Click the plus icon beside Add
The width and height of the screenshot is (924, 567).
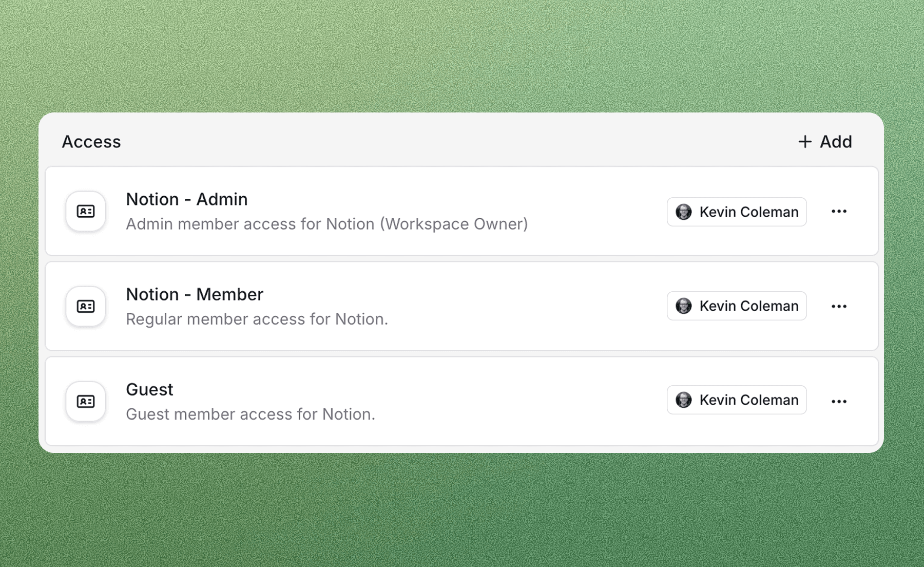tap(805, 142)
